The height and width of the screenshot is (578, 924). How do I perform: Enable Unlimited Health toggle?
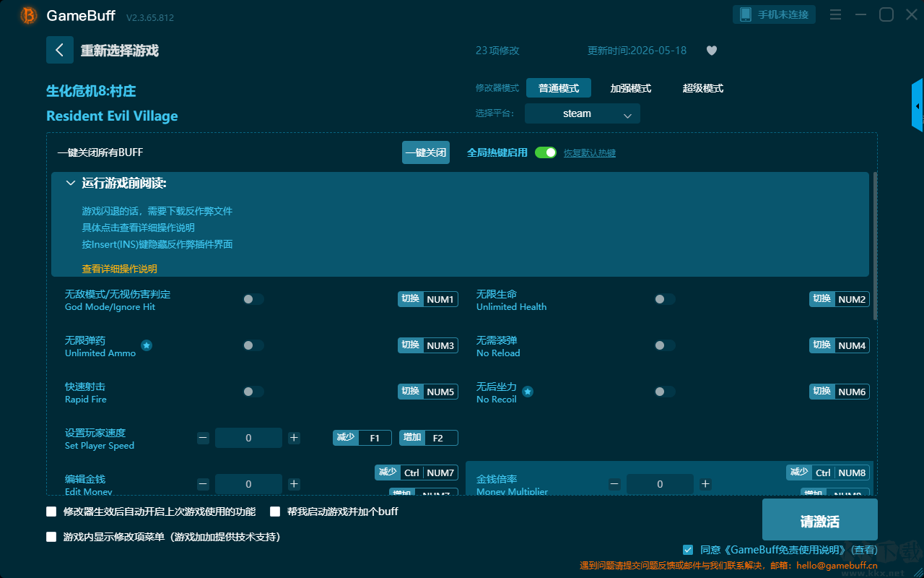pyautogui.click(x=665, y=299)
